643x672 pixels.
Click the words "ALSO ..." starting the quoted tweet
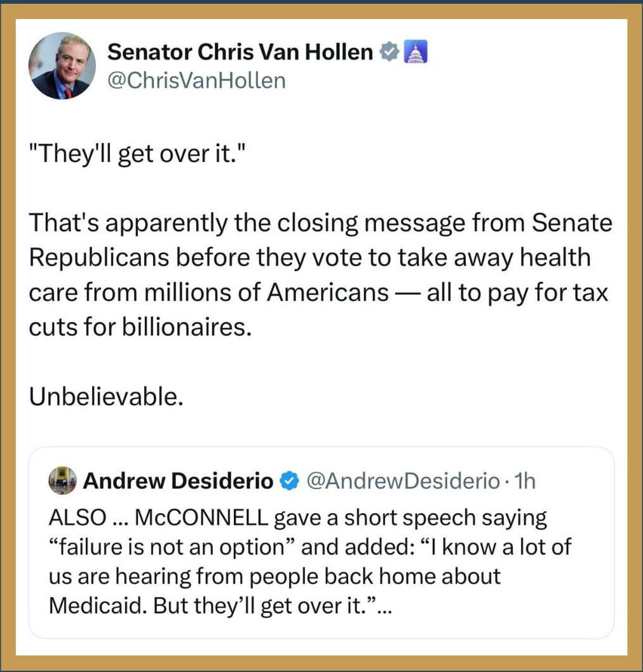82,518
